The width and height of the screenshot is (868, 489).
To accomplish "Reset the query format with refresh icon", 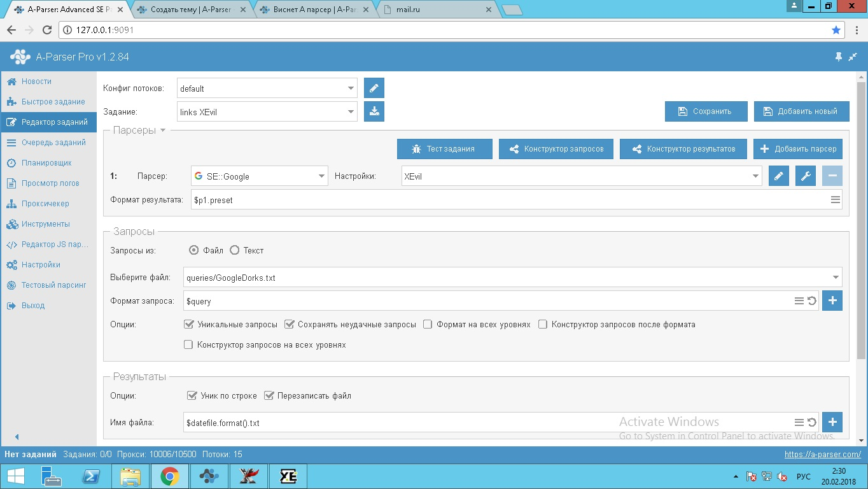I will (x=812, y=301).
